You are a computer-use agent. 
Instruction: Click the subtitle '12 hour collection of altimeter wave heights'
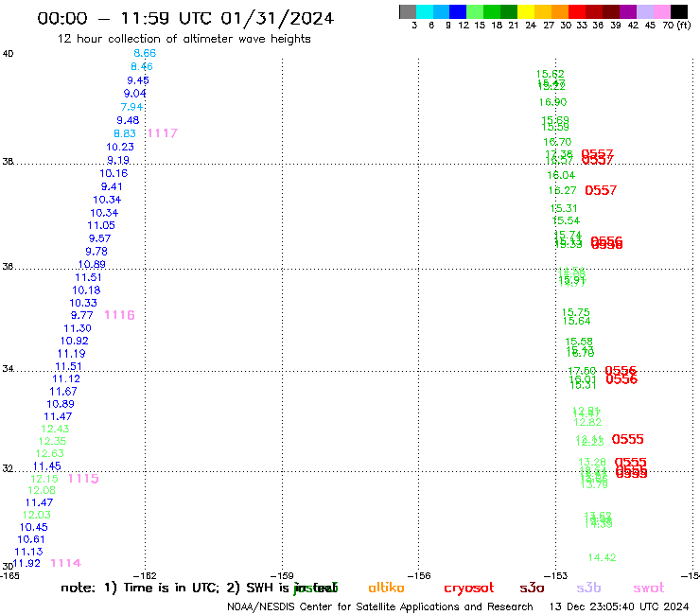point(184,39)
